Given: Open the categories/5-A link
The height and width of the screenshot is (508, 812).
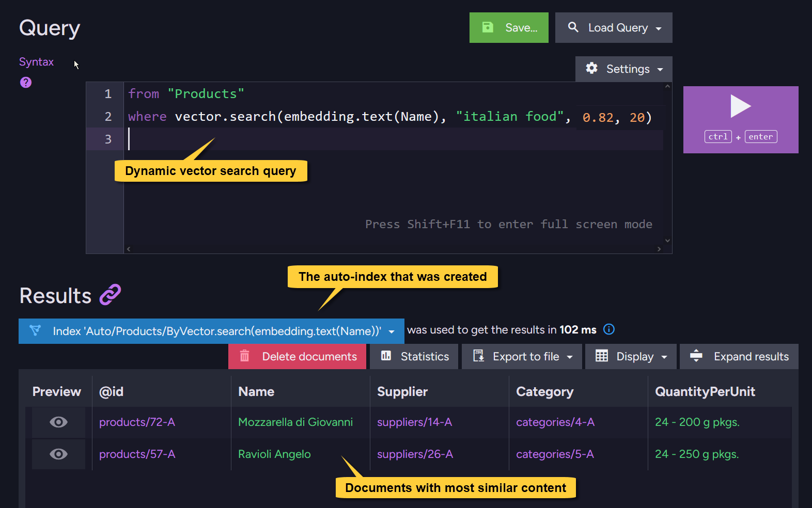Looking at the screenshot, I should [x=555, y=454].
